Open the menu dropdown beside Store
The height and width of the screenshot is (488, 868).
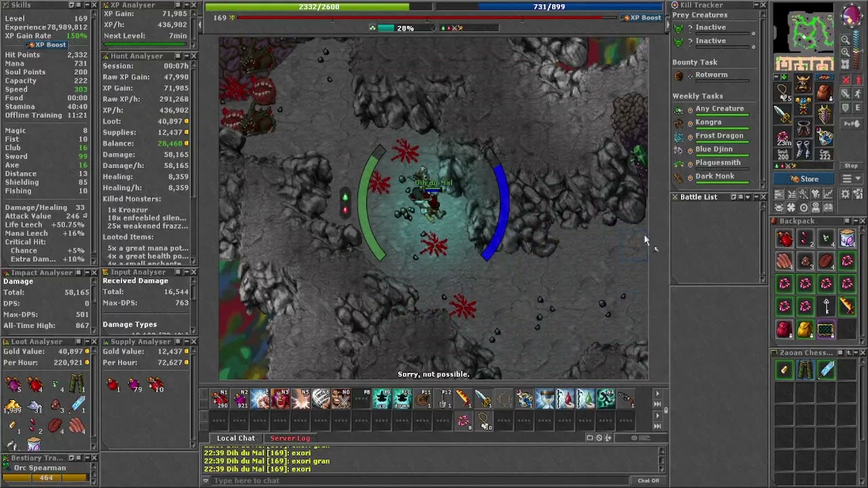coord(852,179)
